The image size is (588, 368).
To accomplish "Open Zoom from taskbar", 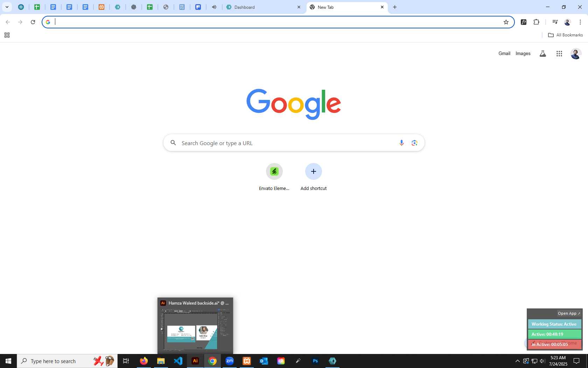I will [230, 361].
